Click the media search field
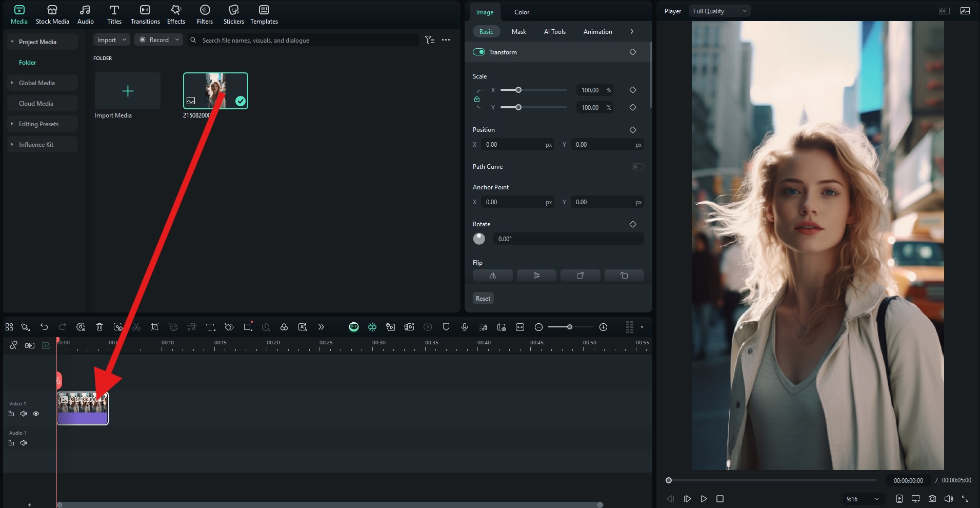980x508 pixels. tap(304, 40)
